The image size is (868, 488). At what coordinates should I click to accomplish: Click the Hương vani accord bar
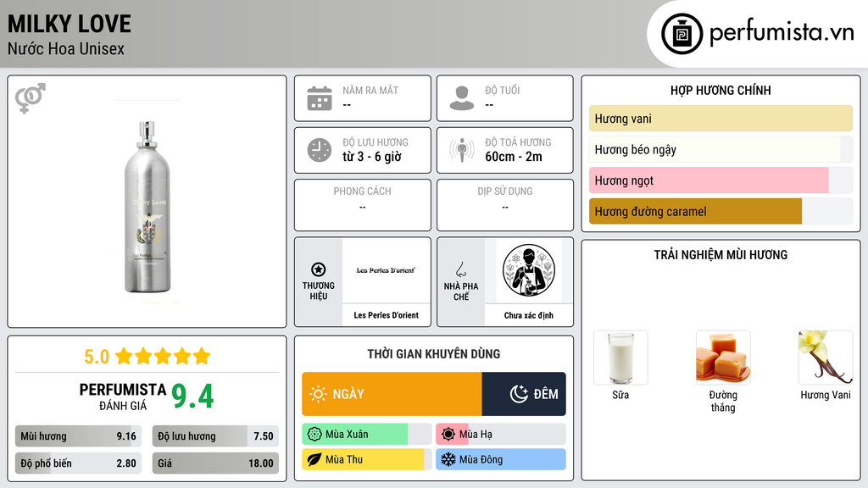tap(721, 119)
